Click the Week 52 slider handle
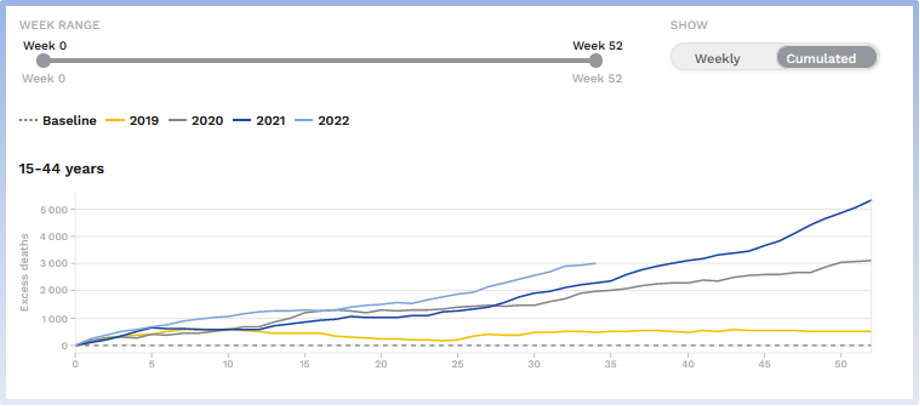The height and width of the screenshot is (406, 920). 596,61
